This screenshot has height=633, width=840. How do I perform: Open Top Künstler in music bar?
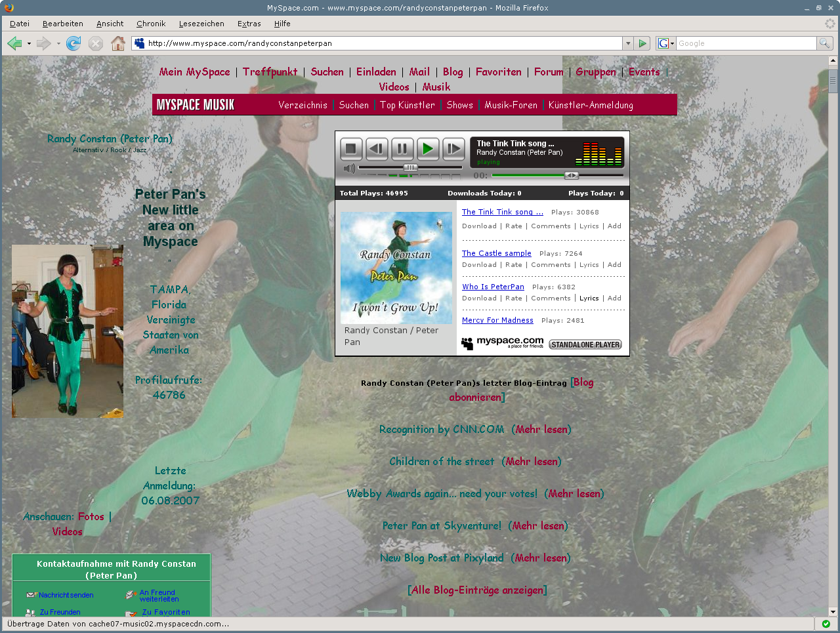tap(408, 105)
